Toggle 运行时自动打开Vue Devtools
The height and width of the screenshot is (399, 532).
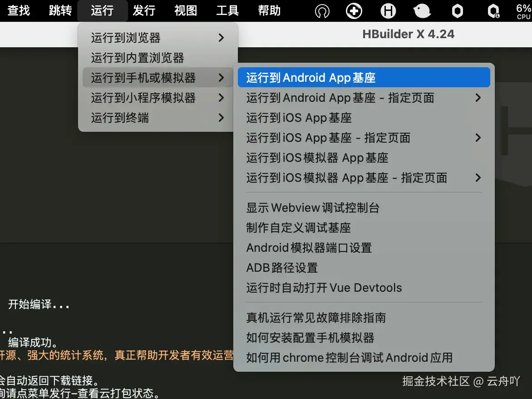point(364,288)
